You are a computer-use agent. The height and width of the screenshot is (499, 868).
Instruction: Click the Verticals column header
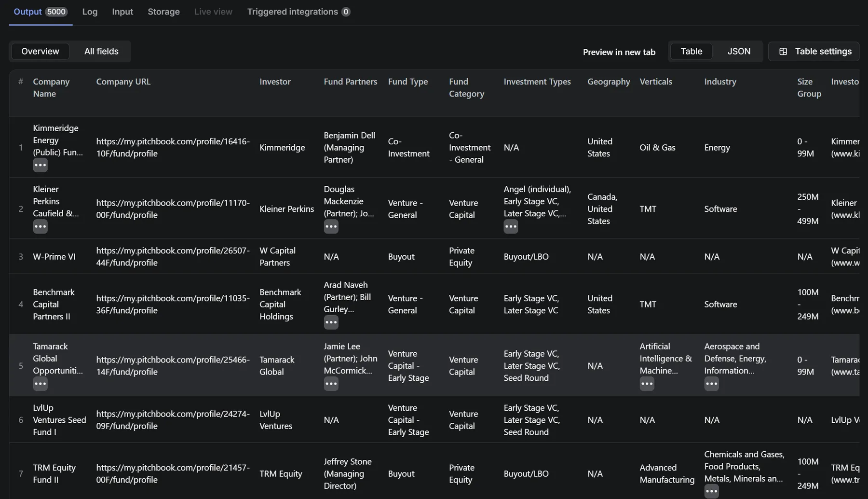(655, 82)
